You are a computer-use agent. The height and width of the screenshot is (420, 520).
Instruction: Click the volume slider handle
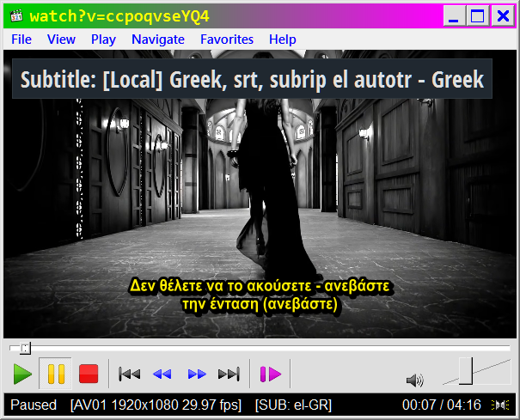click(466, 371)
